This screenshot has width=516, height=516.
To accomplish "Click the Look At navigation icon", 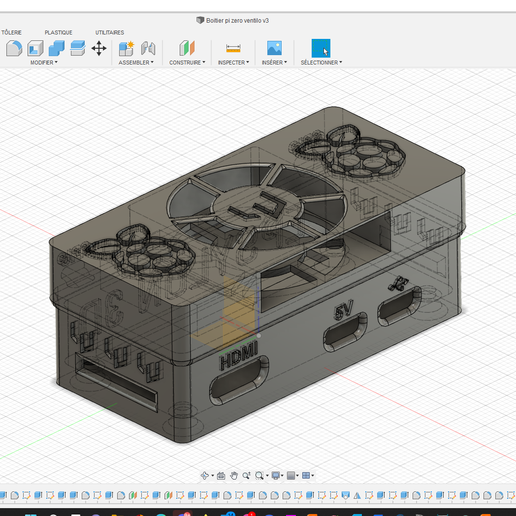I will click(x=221, y=476).
